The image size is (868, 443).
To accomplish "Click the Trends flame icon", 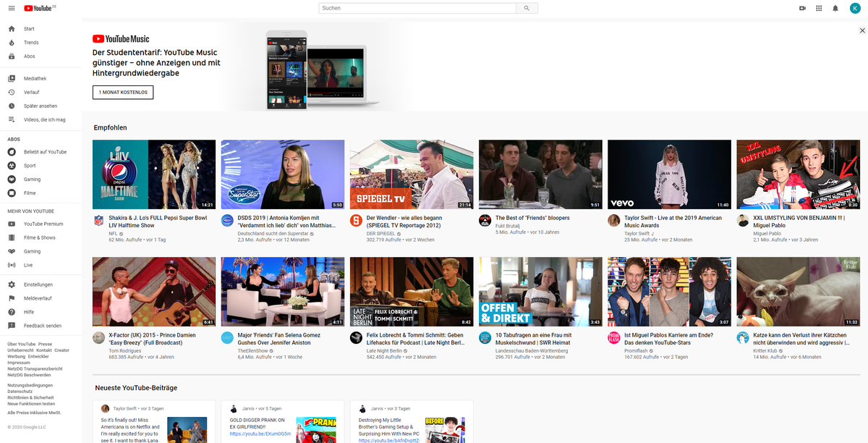I will (x=12, y=43).
